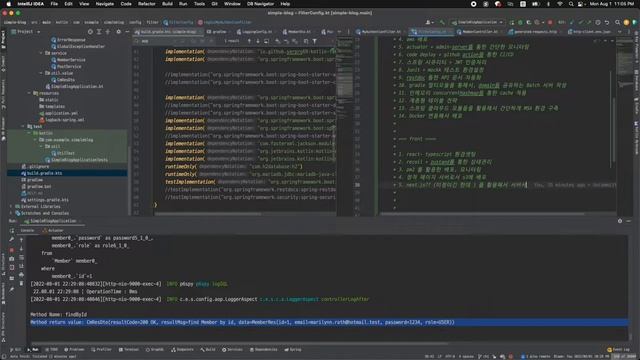The height and width of the screenshot is (360, 640).
Task: Click the Search Everywhere magnifier icon
Action: pyautogui.click(x=618, y=22)
